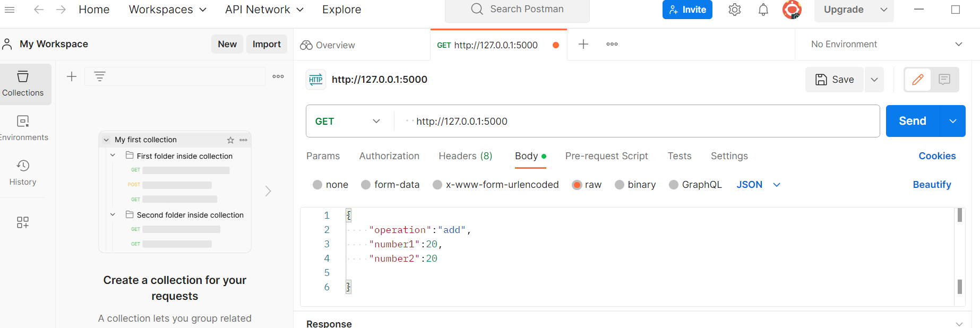Select the binary body type

(x=635, y=185)
